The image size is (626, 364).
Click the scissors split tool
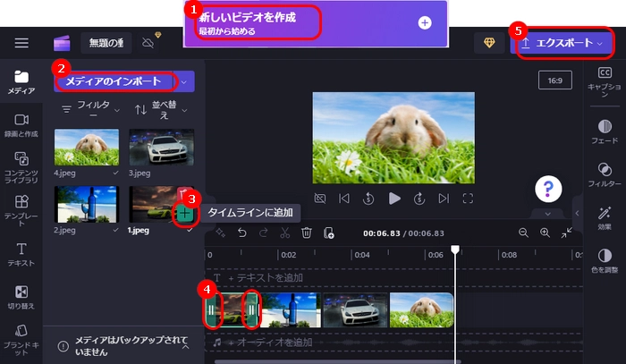click(x=284, y=233)
